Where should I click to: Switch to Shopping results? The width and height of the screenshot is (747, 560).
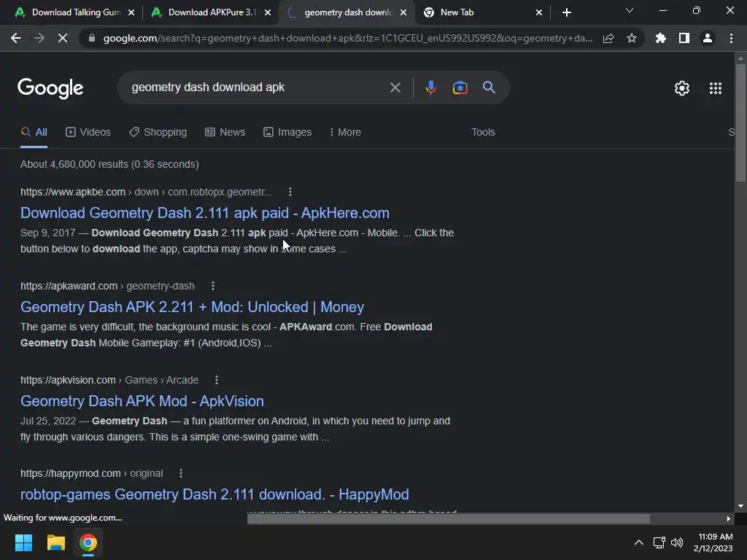pyautogui.click(x=158, y=133)
